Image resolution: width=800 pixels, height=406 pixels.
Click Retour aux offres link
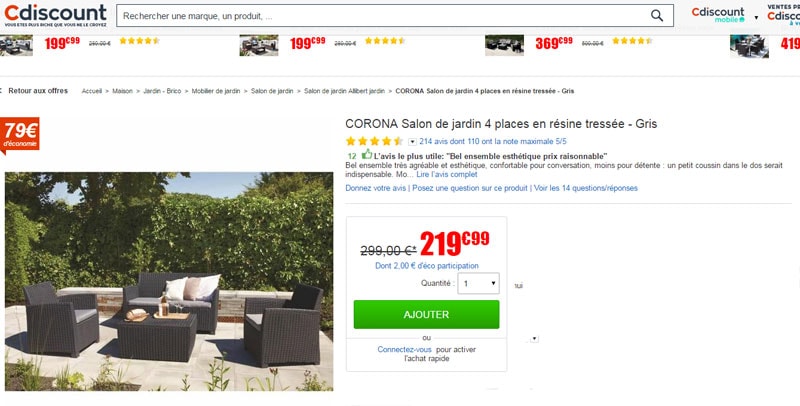(x=38, y=91)
